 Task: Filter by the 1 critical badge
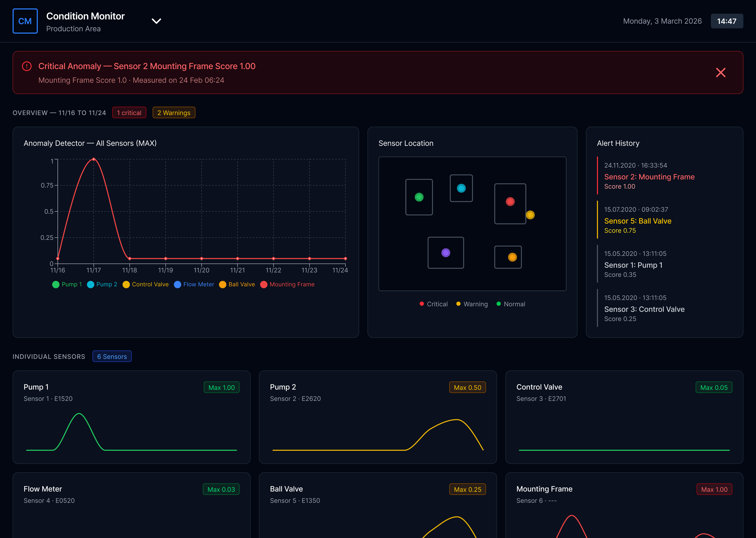129,113
